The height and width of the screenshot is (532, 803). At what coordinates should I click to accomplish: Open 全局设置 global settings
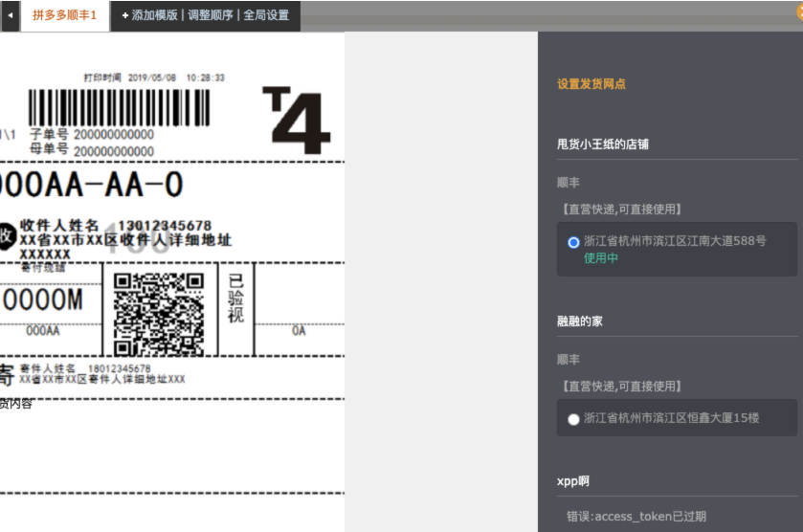(x=266, y=15)
